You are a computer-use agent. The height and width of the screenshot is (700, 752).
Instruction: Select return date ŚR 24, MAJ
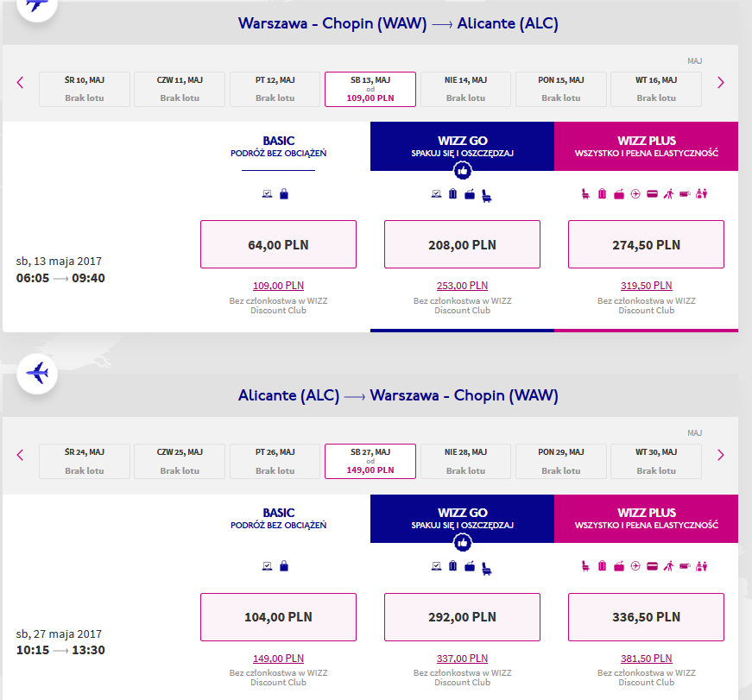(85, 461)
